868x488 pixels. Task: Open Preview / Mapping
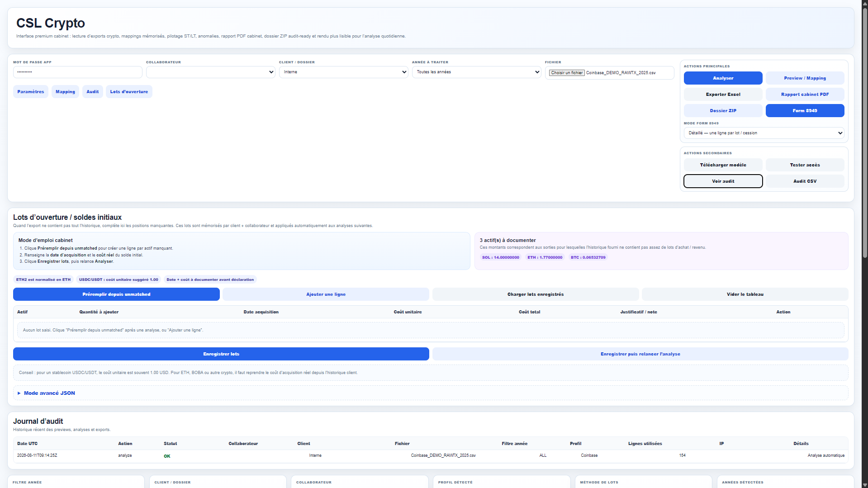click(805, 78)
